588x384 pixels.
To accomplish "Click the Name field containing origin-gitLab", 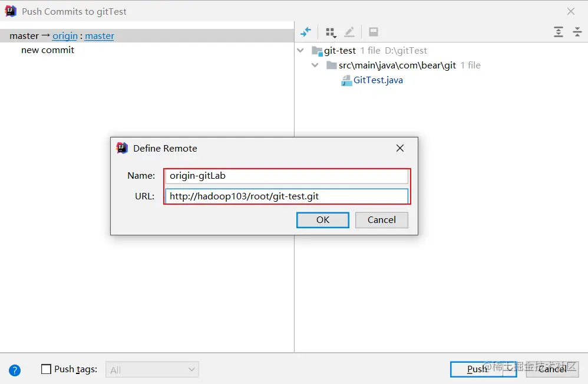I will click(287, 176).
